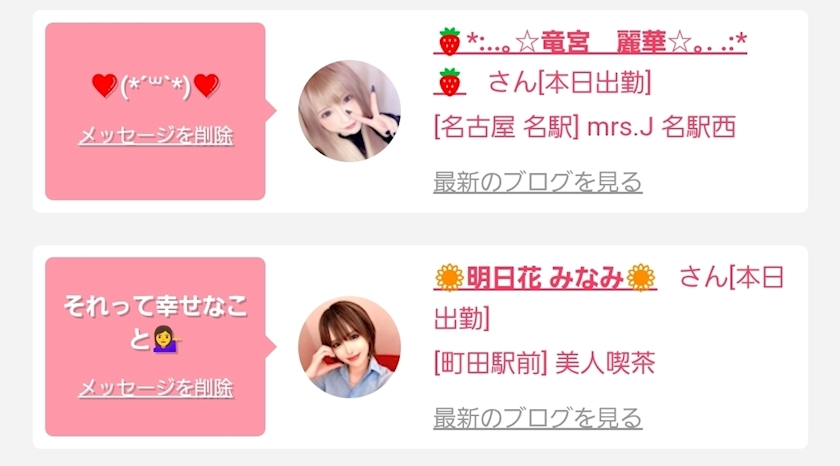The height and width of the screenshot is (466, 840).
Task: Click the pink (*´ω`*) message bubble
Action: [x=155, y=111]
